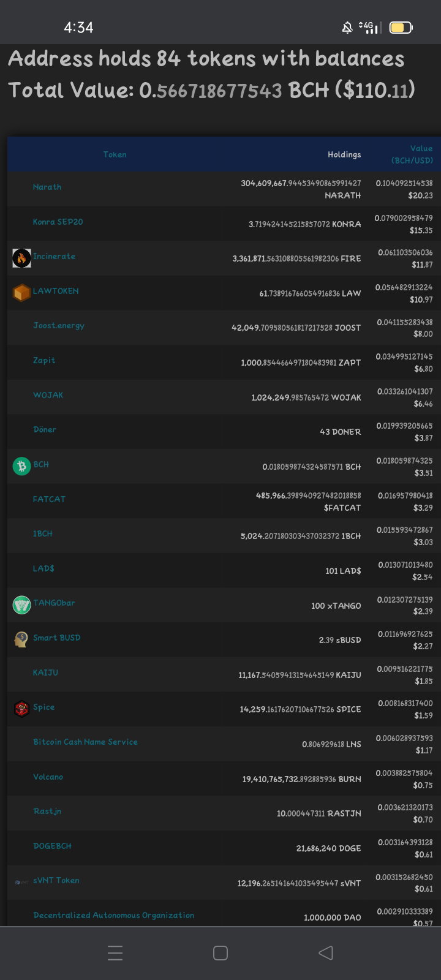Viewport: 441px width, 980px height.
Task: Sort by the Token column header
Action: pyautogui.click(x=115, y=154)
